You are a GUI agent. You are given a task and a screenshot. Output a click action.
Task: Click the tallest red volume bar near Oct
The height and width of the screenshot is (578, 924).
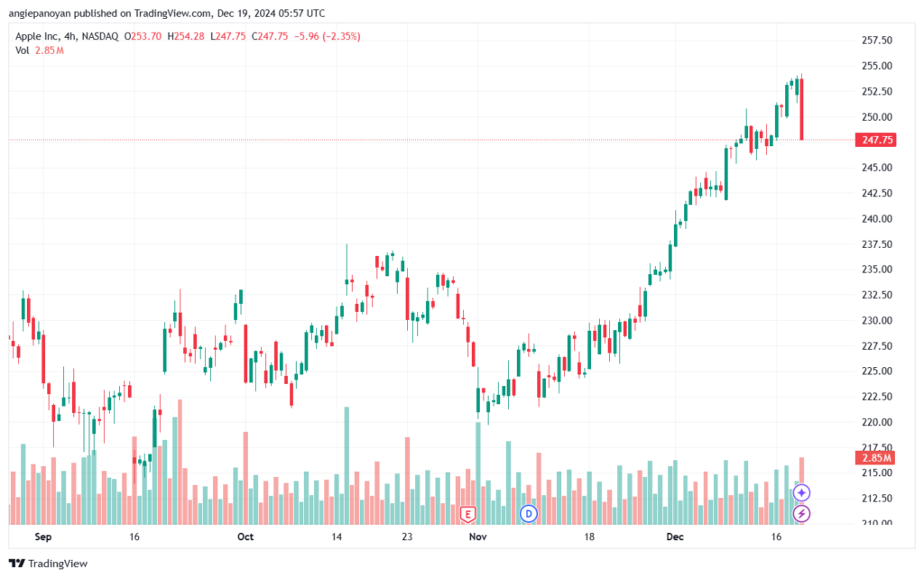pyautogui.click(x=245, y=478)
